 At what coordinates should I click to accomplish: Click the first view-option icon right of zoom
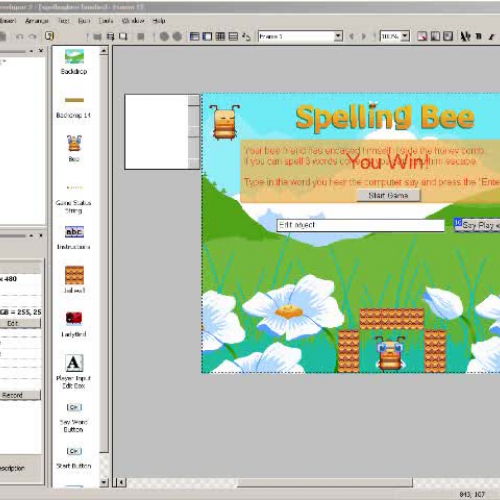[422, 36]
